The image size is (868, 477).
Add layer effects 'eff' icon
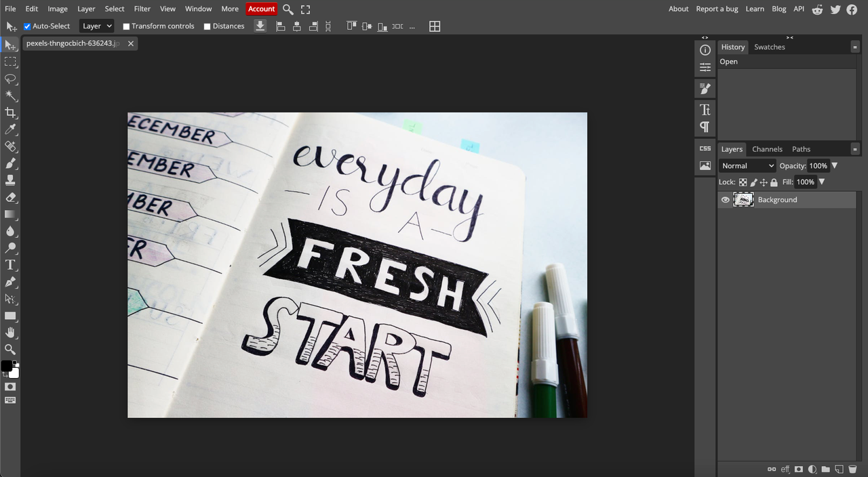785,469
